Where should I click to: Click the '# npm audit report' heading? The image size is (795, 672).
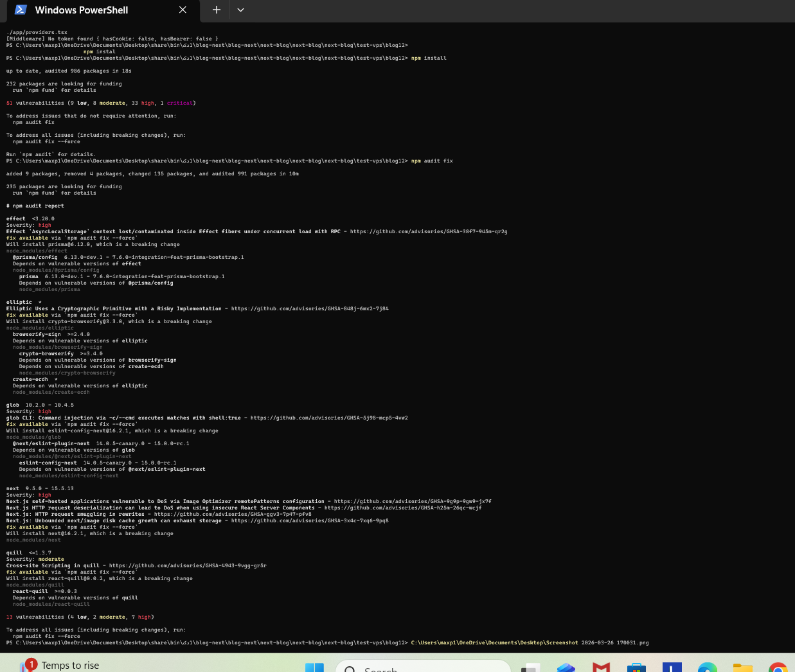point(35,206)
